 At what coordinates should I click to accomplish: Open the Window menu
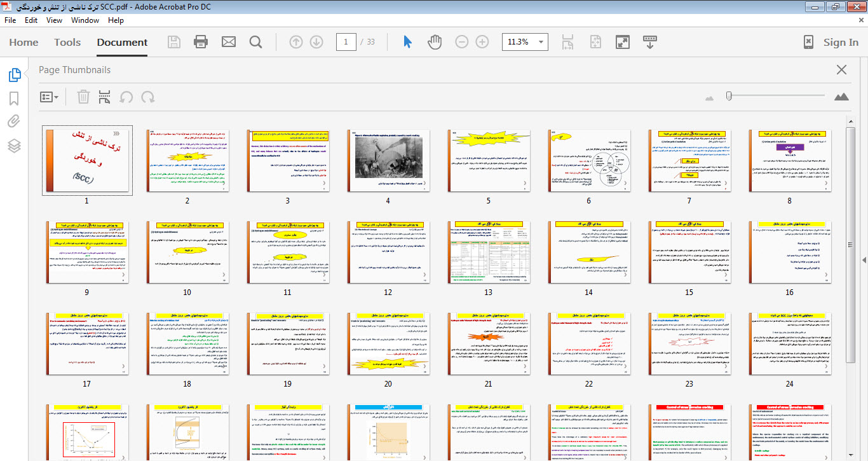pos(85,20)
